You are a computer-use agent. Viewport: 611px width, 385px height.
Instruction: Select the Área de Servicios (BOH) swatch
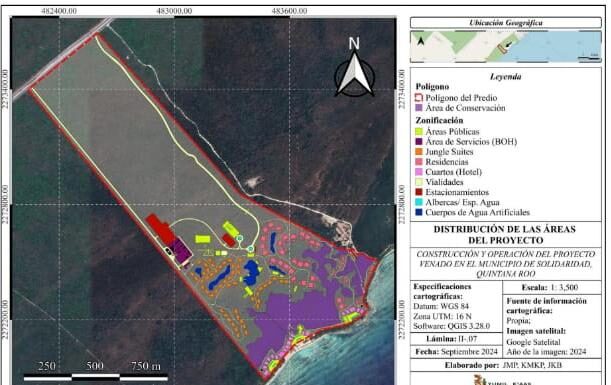coord(419,141)
